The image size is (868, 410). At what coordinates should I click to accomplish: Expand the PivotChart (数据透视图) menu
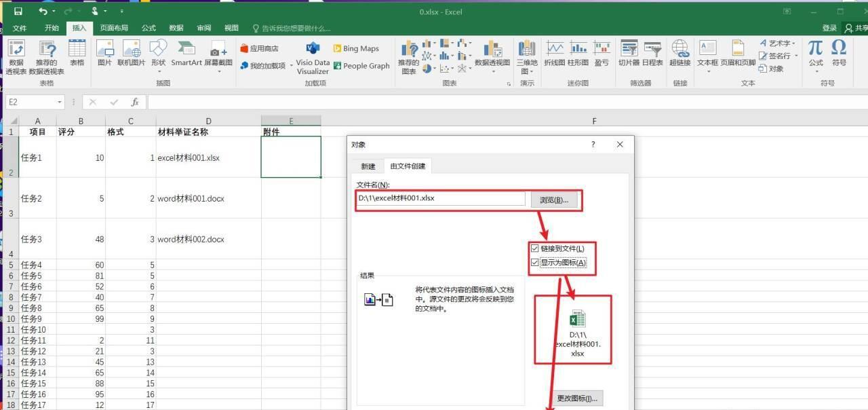click(492, 57)
